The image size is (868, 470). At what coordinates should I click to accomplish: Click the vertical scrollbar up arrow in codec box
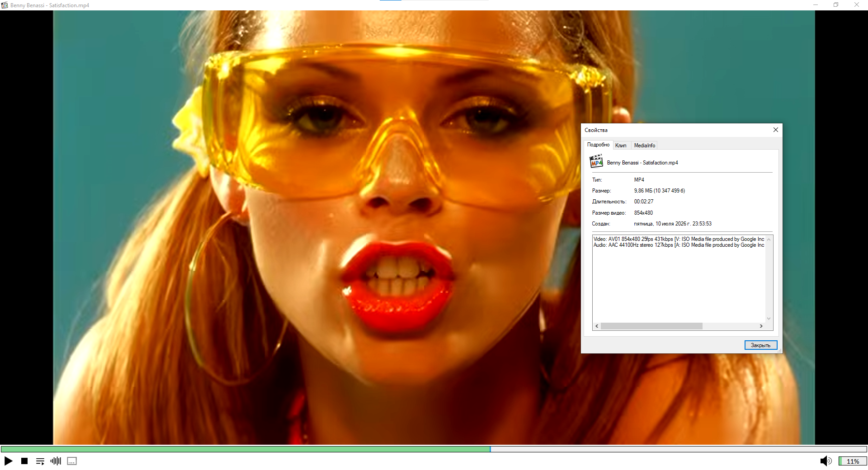(x=769, y=240)
